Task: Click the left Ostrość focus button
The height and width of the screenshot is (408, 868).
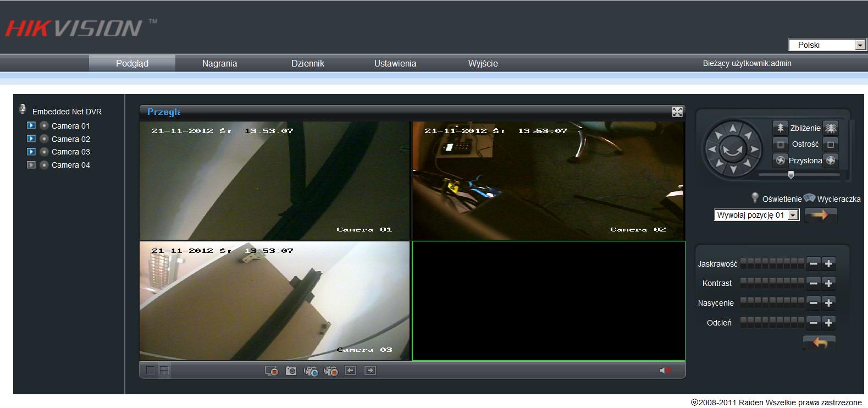Action: (780, 145)
